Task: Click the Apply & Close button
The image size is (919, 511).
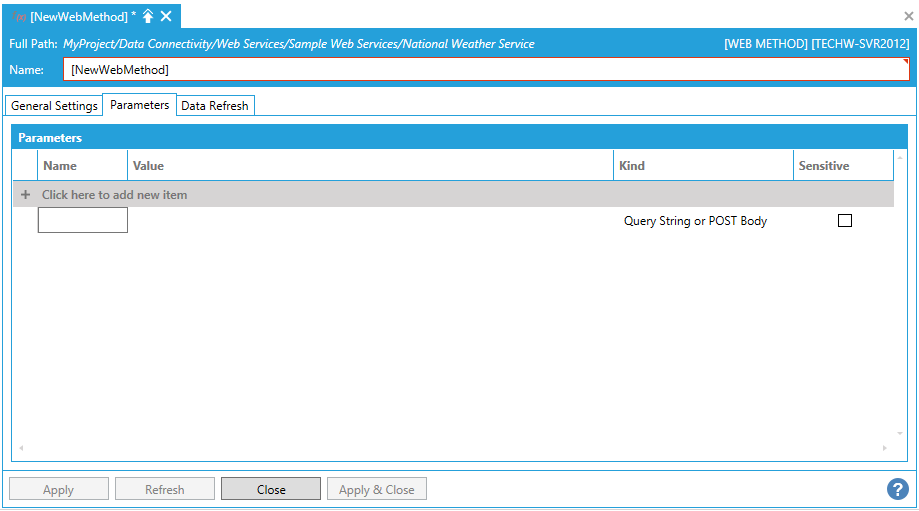Action: point(377,489)
